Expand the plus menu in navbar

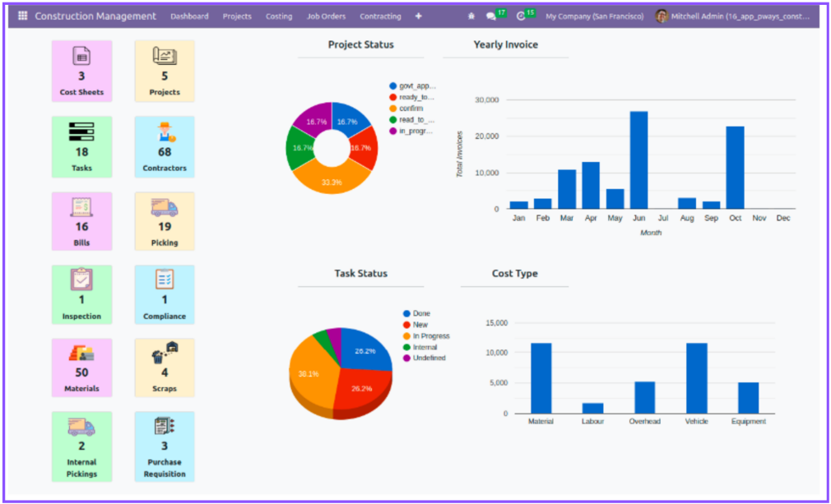pos(419,16)
